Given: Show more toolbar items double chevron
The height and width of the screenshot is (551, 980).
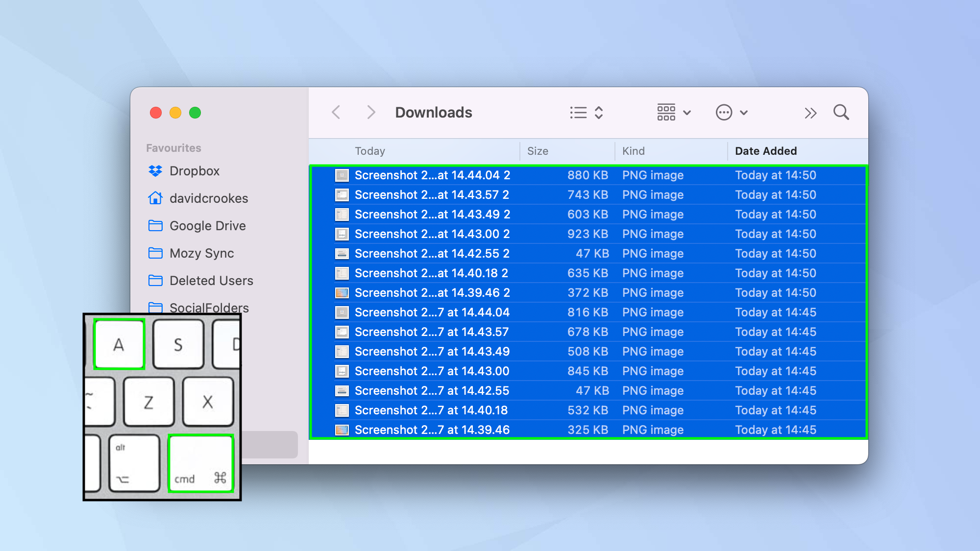Looking at the screenshot, I should click(810, 113).
